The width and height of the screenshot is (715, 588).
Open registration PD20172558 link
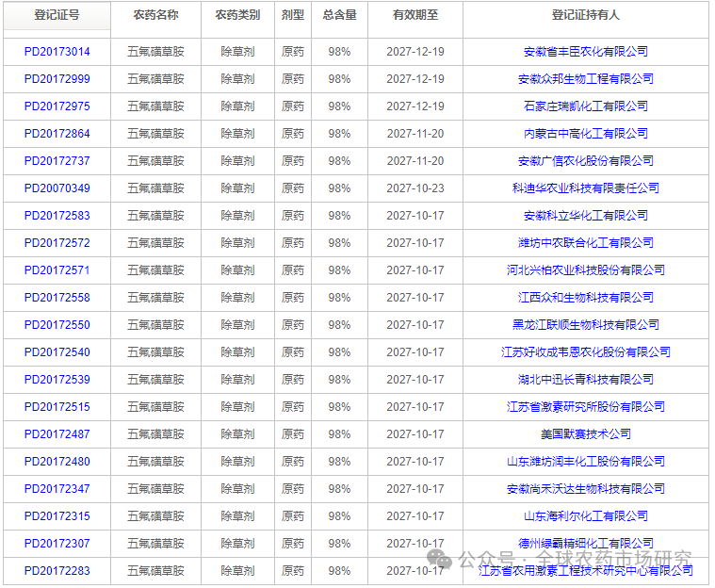tap(57, 298)
